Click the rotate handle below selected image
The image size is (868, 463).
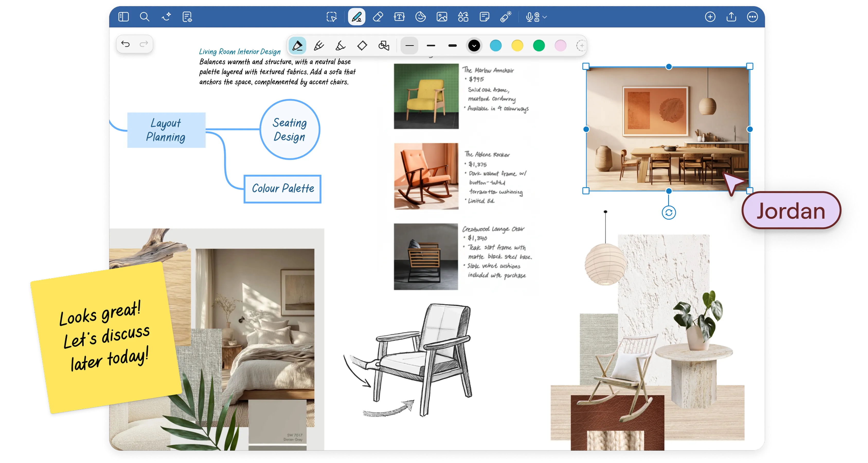point(668,213)
